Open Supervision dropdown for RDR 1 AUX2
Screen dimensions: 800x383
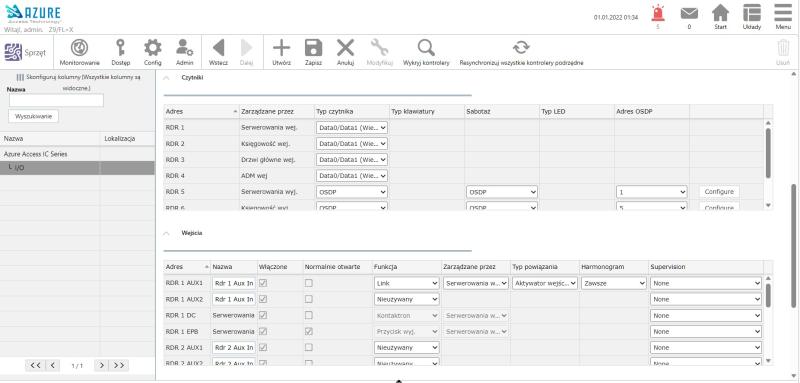[706, 299]
